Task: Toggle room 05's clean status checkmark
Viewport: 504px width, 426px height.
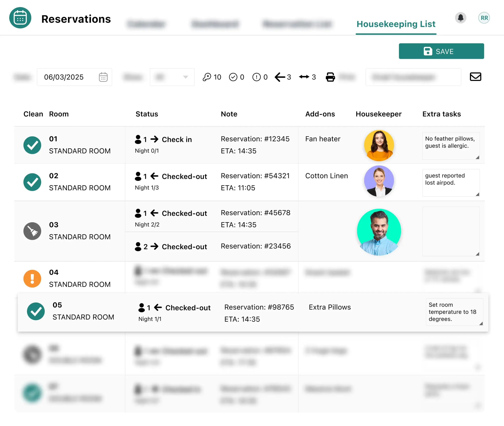Action: coord(36,312)
